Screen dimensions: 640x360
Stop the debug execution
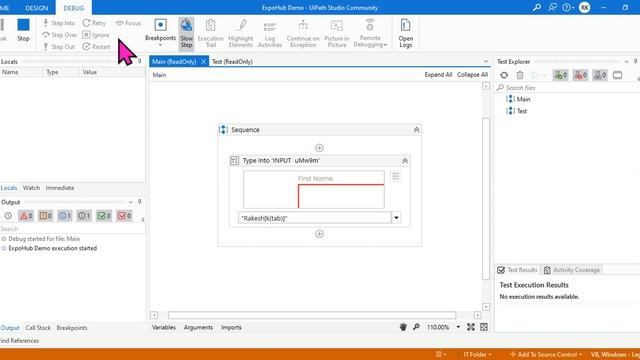point(23,30)
